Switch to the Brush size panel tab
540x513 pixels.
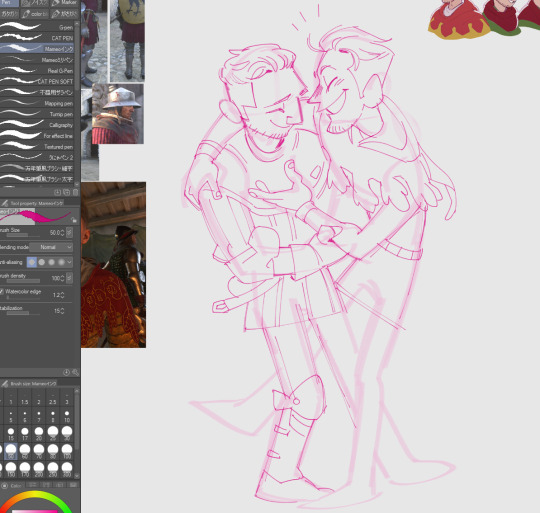coord(29,383)
